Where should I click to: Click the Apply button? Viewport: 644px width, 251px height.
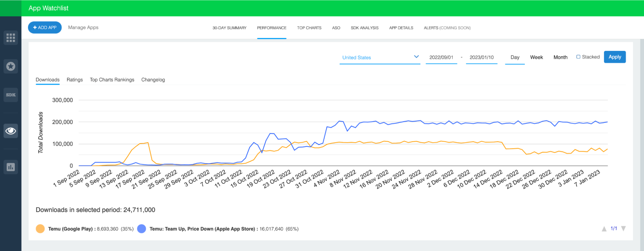click(x=615, y=57)
